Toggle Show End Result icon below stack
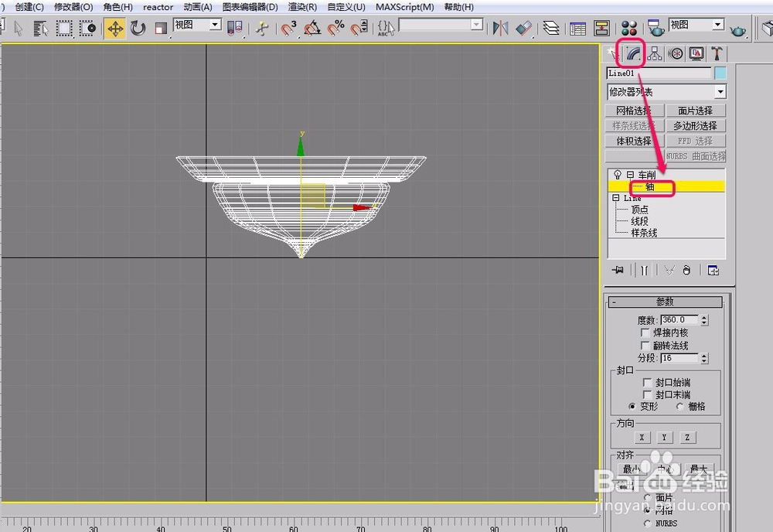Screen dimensions: 773x532 coord(645,270)
